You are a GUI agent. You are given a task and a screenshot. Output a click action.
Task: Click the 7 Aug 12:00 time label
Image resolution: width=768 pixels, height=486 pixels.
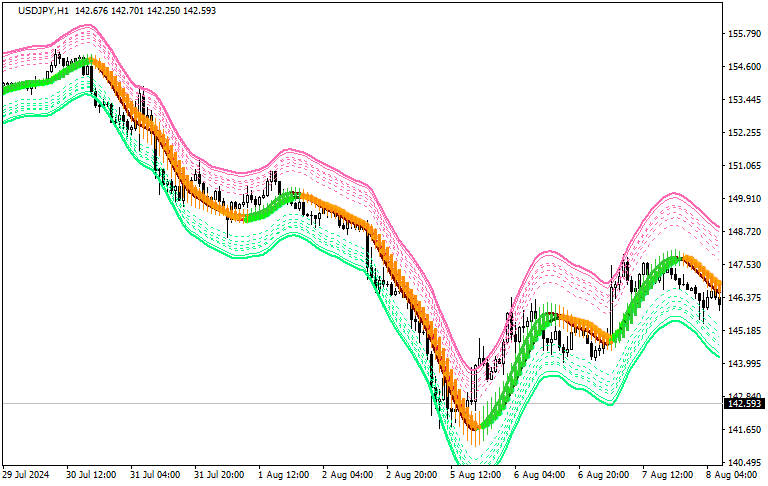[668, 475]
